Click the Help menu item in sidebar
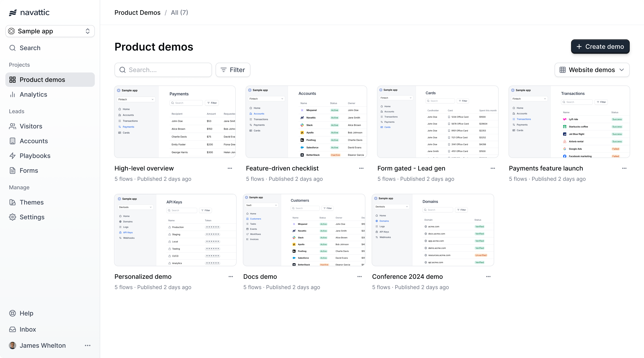644x358 pixels. [26, 313]
